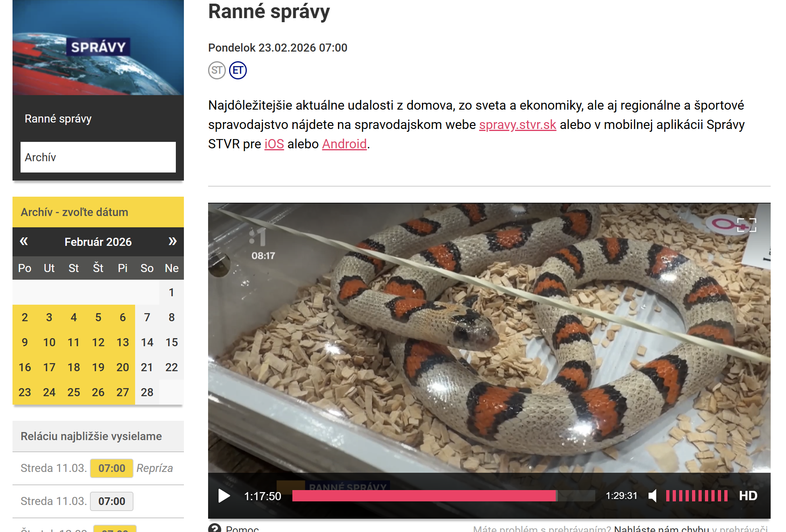Click the ET badge icon
The width and height of the screenshot is (786, 532).
coord(238,71)
